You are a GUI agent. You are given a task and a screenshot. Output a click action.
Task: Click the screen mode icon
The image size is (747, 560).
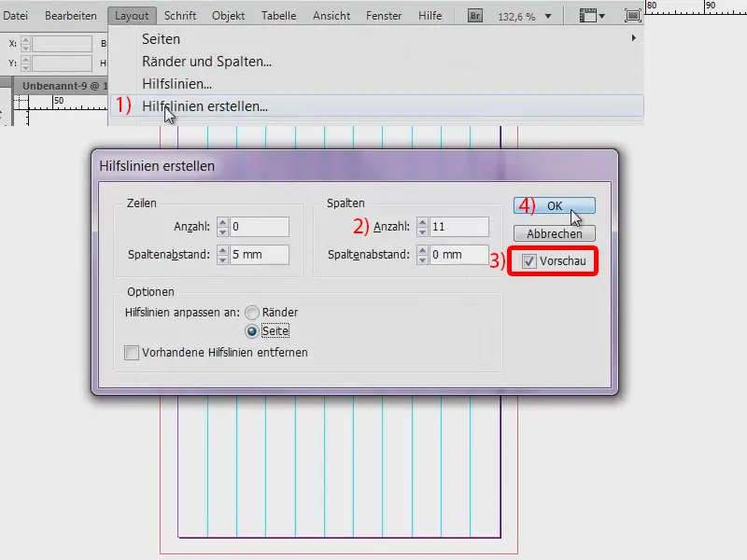633,16
